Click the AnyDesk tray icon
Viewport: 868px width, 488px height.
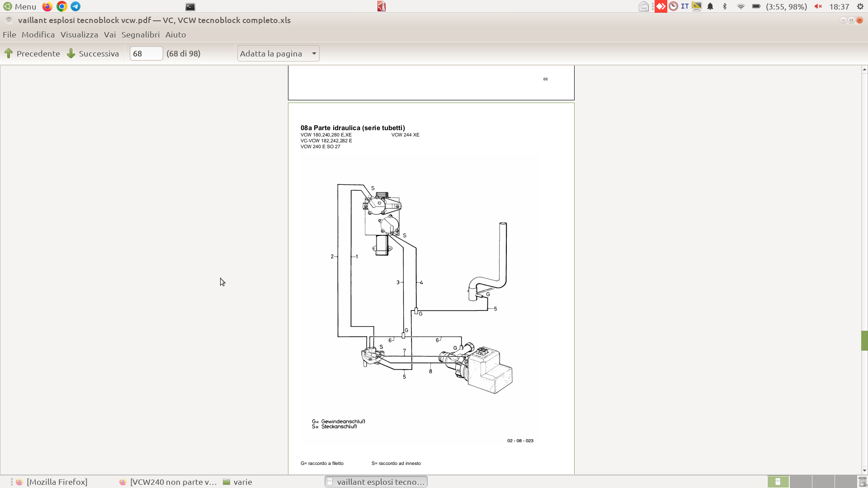coord(660,6)
